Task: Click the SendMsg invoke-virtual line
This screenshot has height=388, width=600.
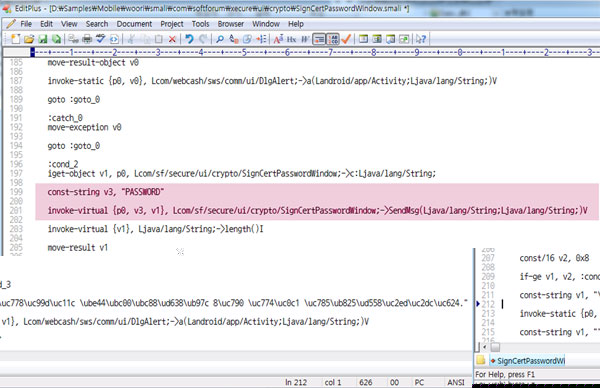Action: pyautogui.click(x=317, y=210)
